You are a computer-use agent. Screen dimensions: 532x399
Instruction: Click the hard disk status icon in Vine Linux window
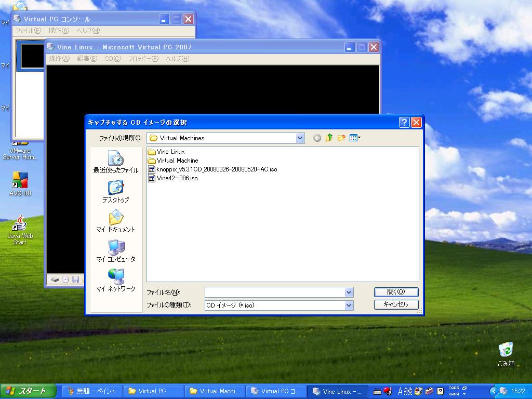pos(55,280)
